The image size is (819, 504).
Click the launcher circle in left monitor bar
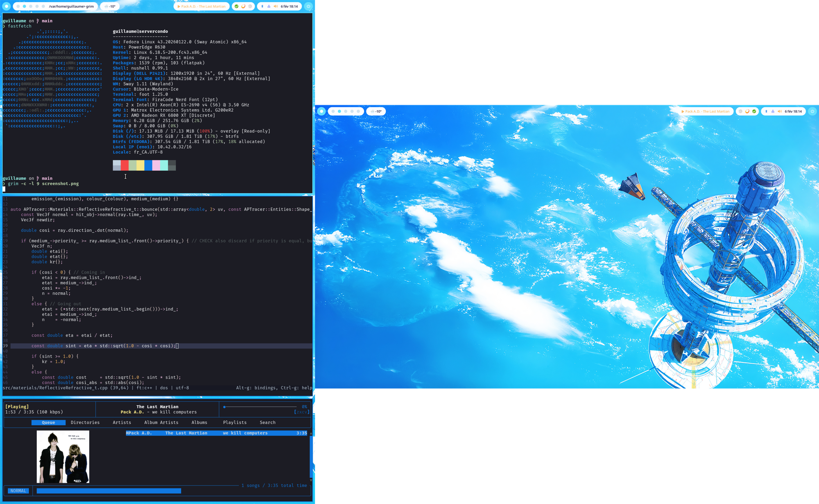click(x=6, y=7)
